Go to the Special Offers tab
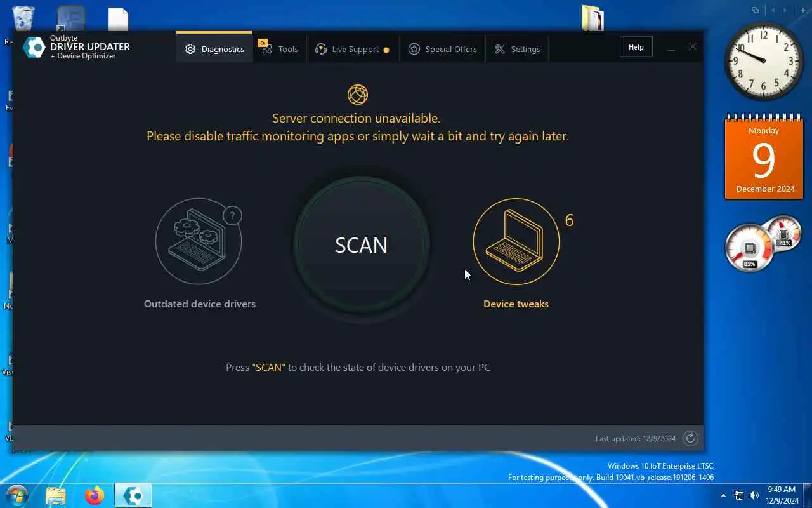The width and height of the screenshot is (812, 508). tap(442, 49)
